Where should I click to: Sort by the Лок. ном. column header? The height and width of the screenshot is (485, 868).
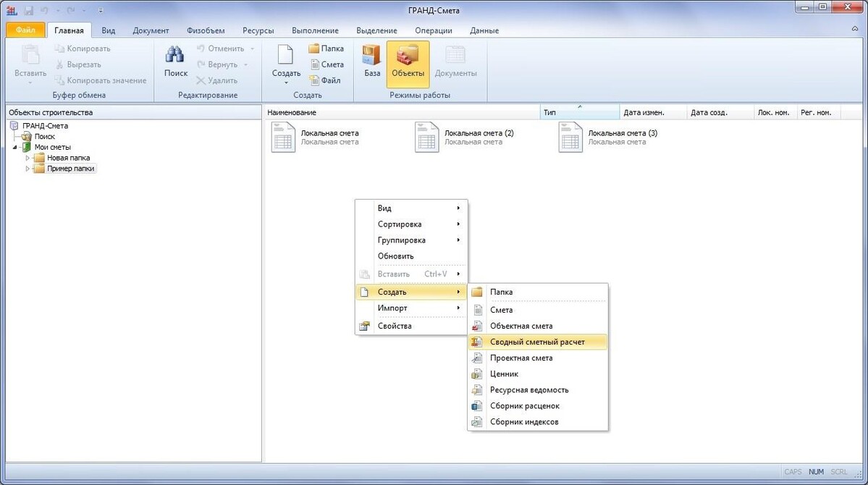tap(775, 112)
